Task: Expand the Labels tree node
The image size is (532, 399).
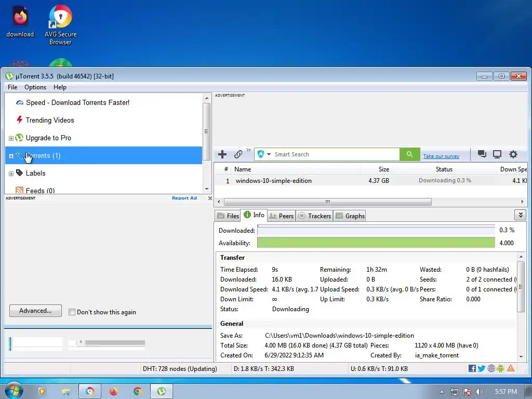Action: click(x=11, y=174)
